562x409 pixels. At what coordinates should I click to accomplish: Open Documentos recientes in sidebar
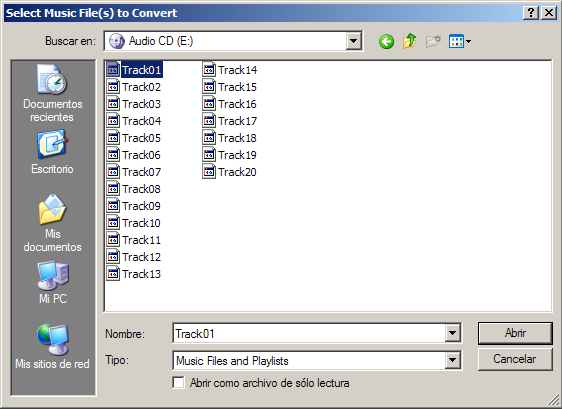pyautogui.click(x=52, y=94)
